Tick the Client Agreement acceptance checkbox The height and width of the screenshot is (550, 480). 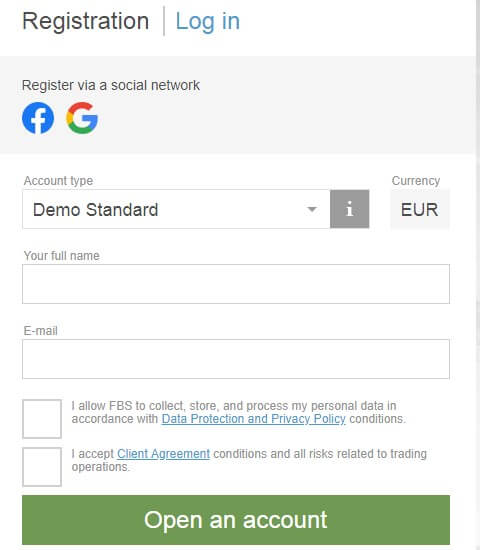click(42, 467)
